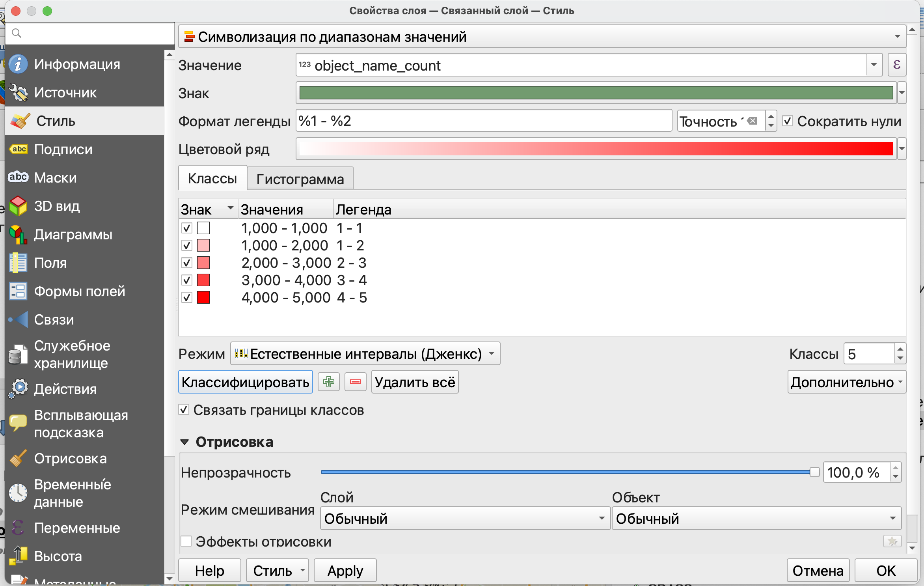The image size is (924, 586).
Task: Open the Диаграммы section
Action: pos(73,235)
